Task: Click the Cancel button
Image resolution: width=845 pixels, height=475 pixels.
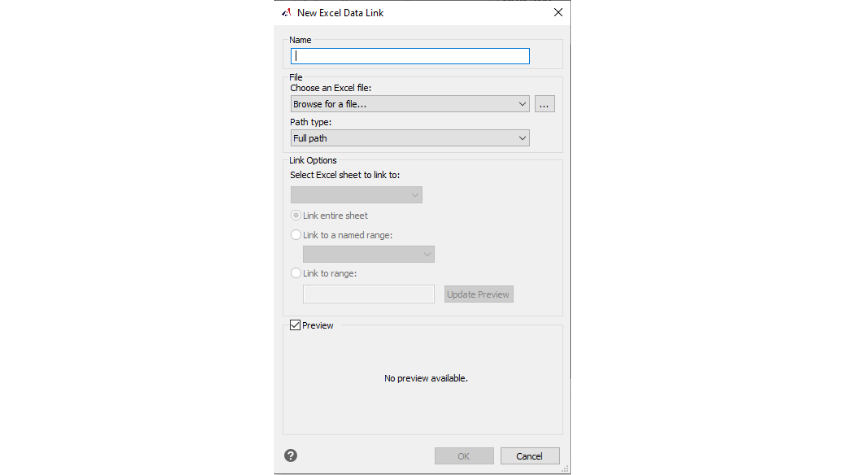Action: (530, 456)
